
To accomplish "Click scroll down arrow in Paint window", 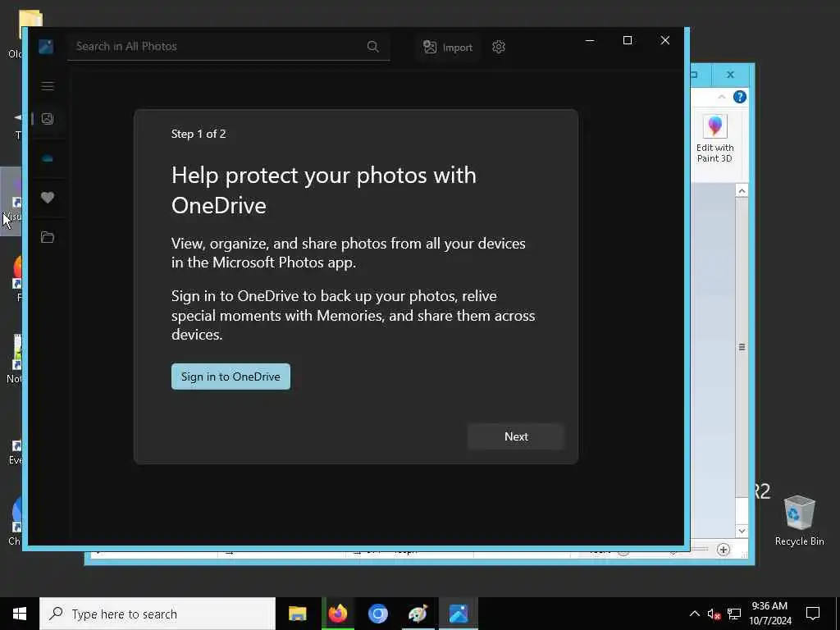I will click(742, 531).
